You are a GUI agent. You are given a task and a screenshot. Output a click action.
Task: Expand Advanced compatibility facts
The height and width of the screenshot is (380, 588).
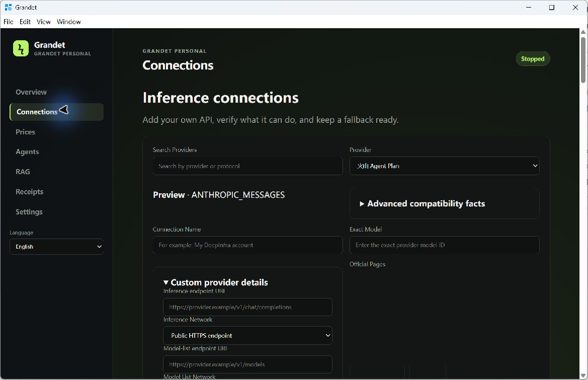[422, 204]
